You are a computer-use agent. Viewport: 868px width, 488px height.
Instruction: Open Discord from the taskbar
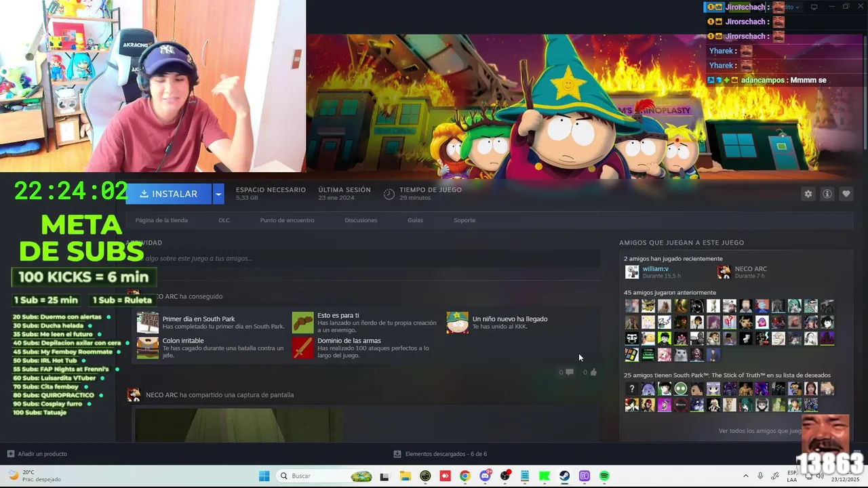point(485,476)
